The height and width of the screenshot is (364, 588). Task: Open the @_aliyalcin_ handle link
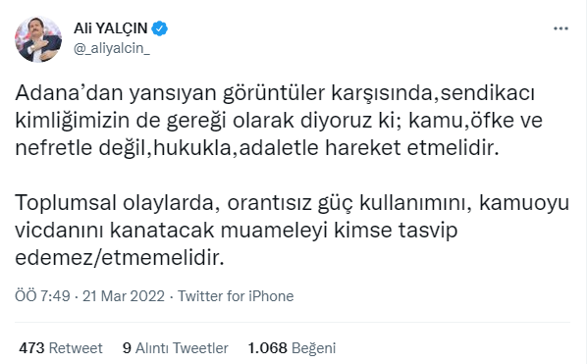click(112, 48)
